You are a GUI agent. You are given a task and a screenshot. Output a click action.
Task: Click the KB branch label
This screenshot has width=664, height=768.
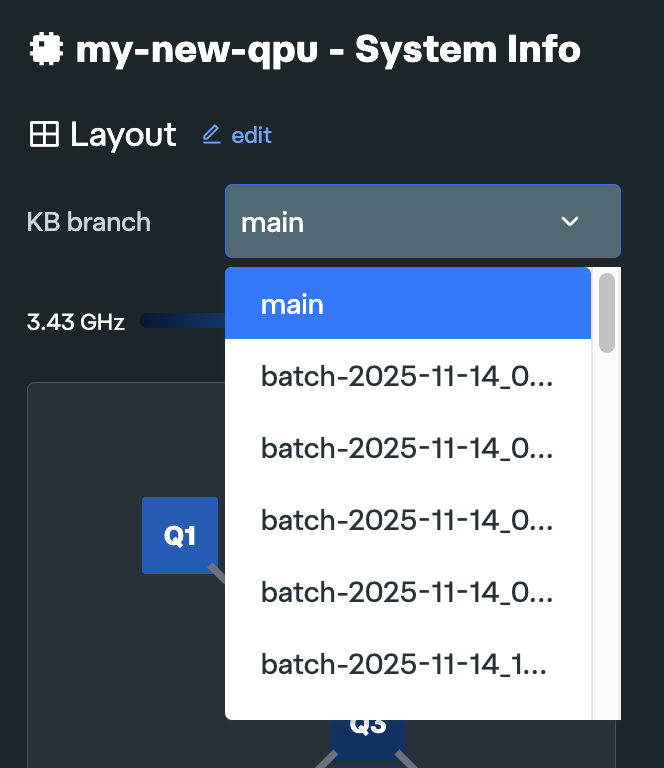tap(89, 222)
